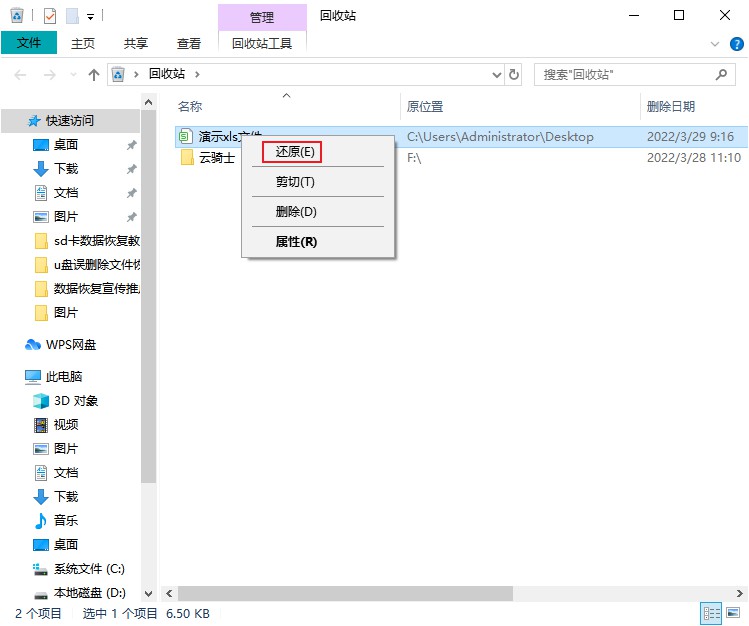The height and width of the screenshot is (626, 749).
Task: Go back with the Back arrow
Action: coord(20,74)
